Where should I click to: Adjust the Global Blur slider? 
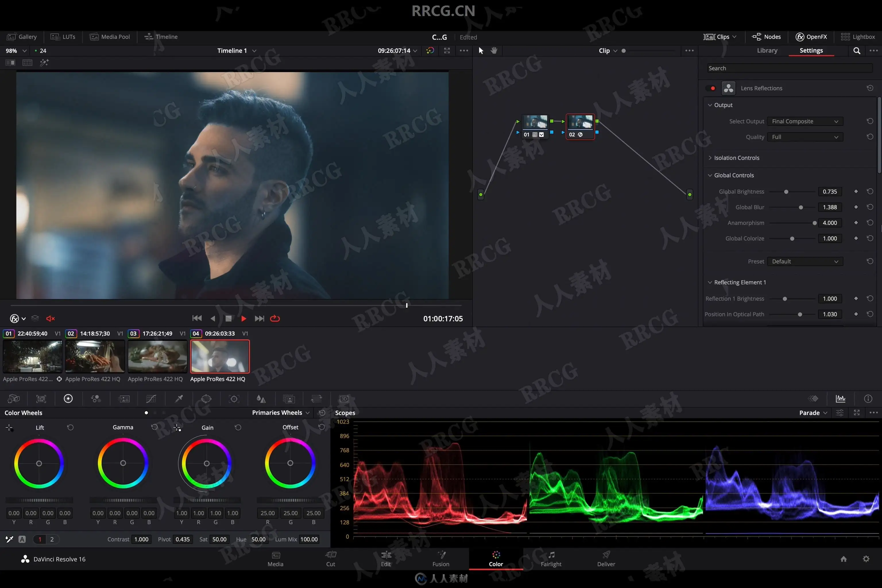pos(801,207)
